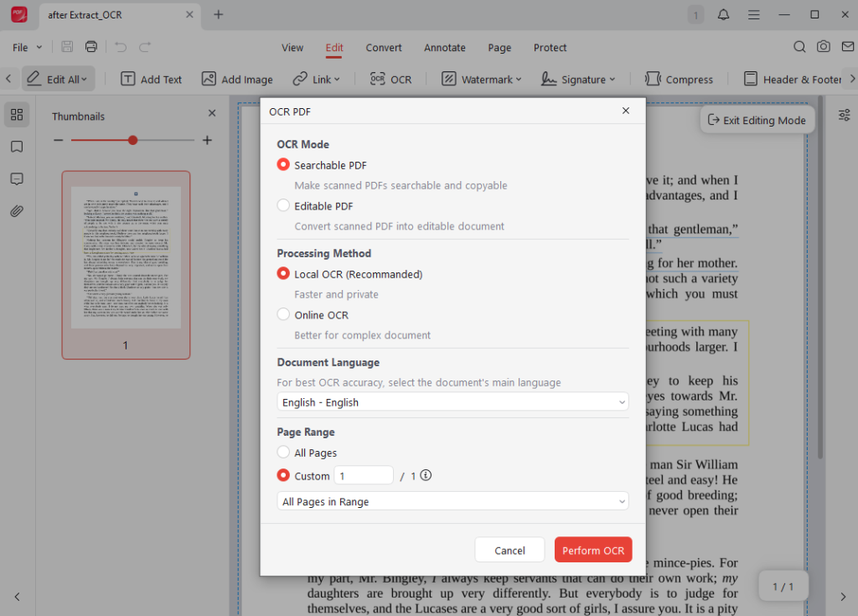Switch to the Annotate tab

(444, 48)
